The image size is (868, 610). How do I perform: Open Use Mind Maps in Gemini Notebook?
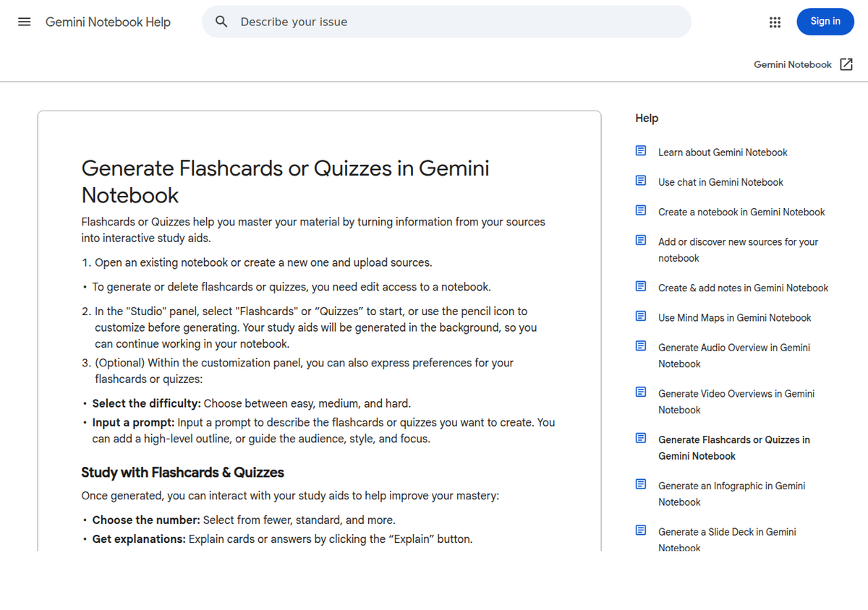coord(734,317)
